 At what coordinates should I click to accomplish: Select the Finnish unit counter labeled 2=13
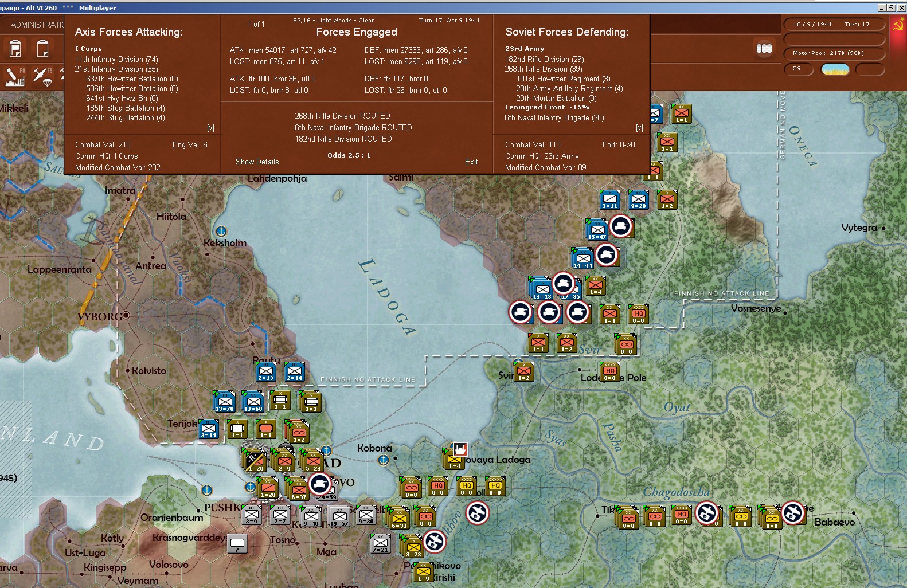click(x=266, y=372)
